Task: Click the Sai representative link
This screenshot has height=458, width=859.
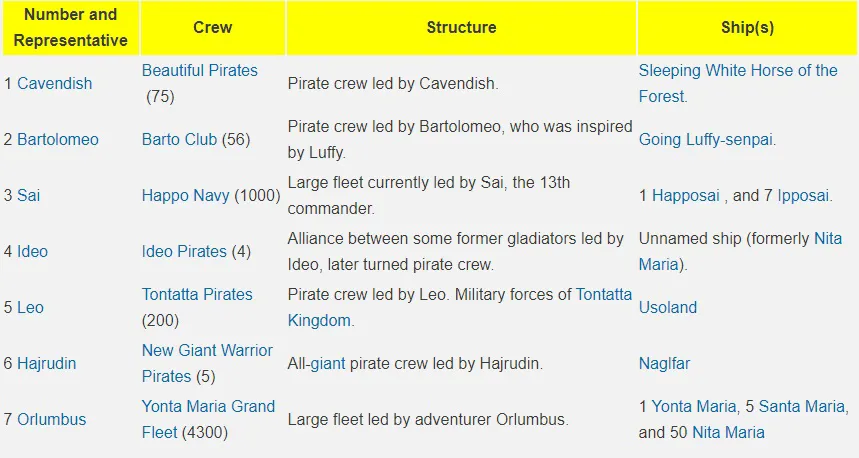Action: (x=29, y=196)
